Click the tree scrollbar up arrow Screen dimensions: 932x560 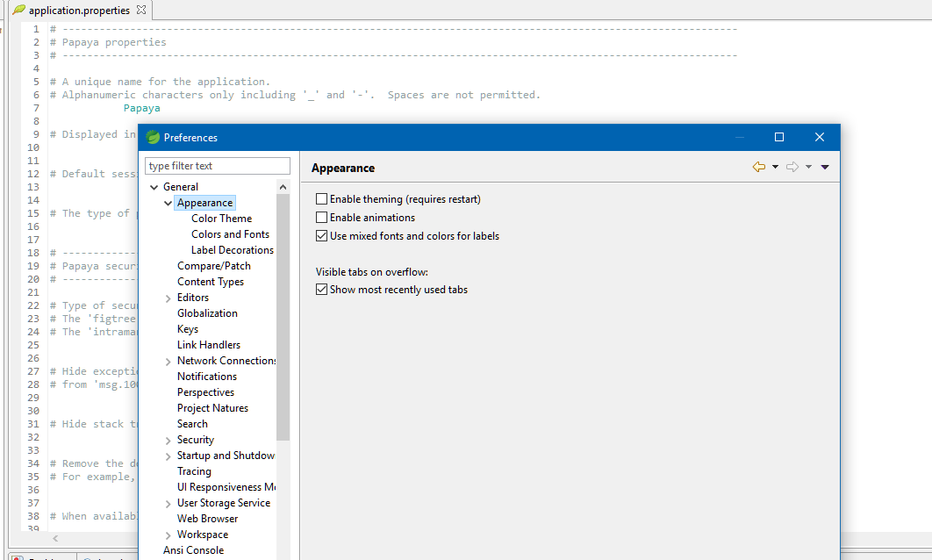(x=283, y=187)
